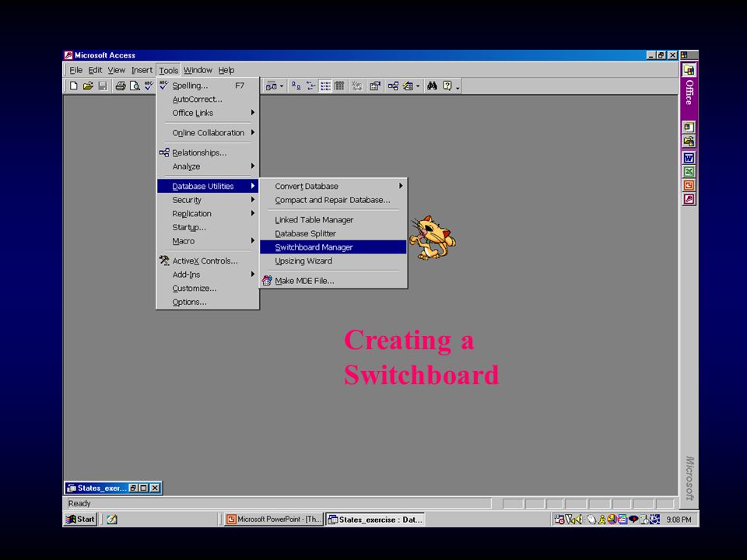747x560 pixels.
Task: Click the binoculars Find icon
Action: coord(432,86)
